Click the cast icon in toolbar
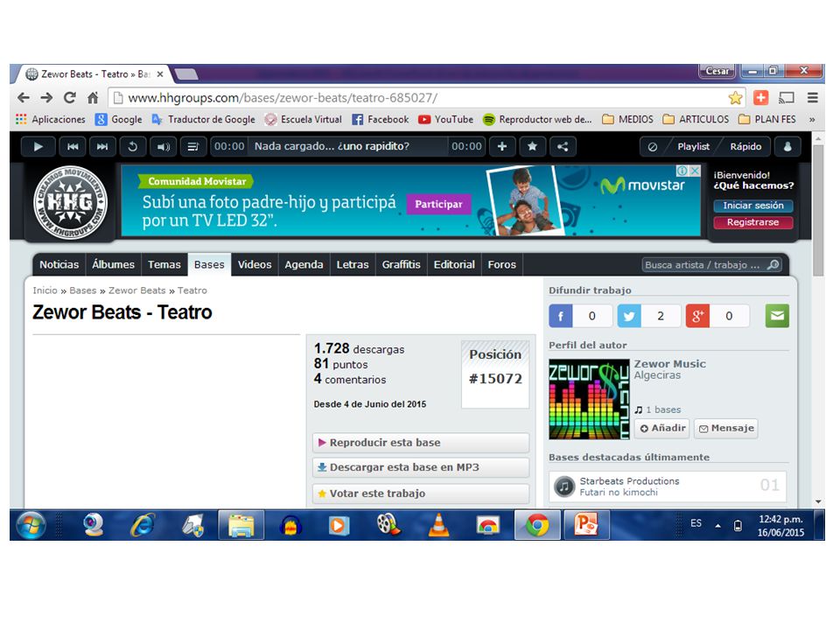Image resolution: width=840 pixels, height=630 pixels. coord(787,97)
